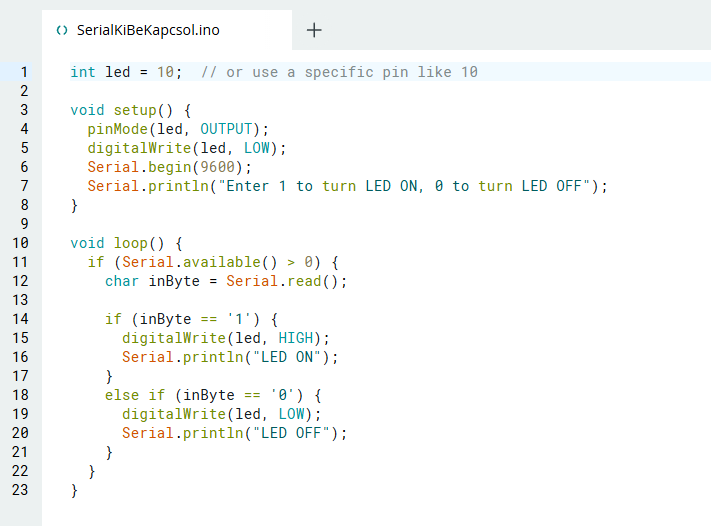Click the file icon on SerialKiBeKapcsol.ino tab
This screenshot has height=526, width=711.
(62, 30)
